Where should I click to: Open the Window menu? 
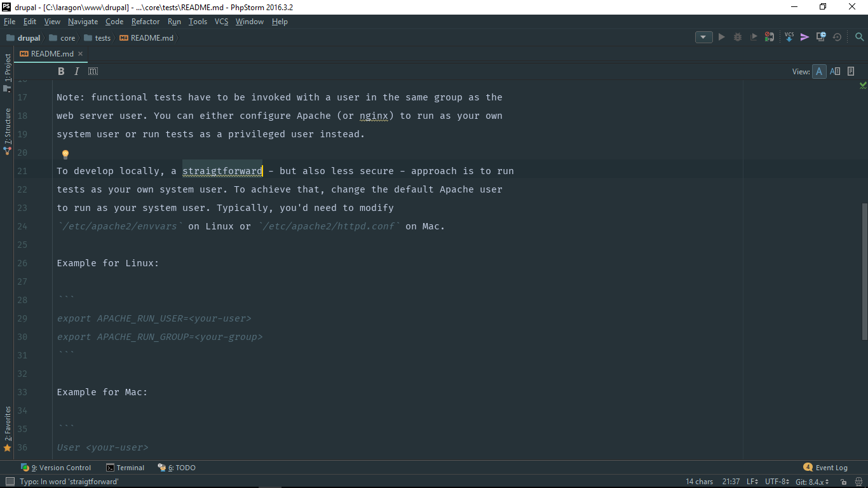(x=250, y=22)
